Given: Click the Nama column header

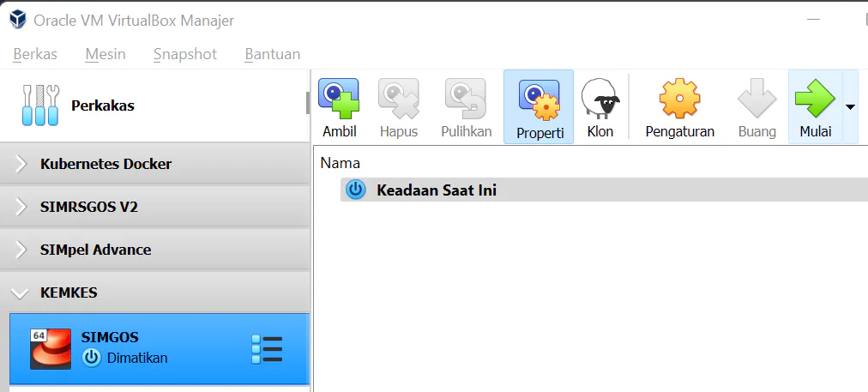Looking at the screenshot, I should coord(341,163).
